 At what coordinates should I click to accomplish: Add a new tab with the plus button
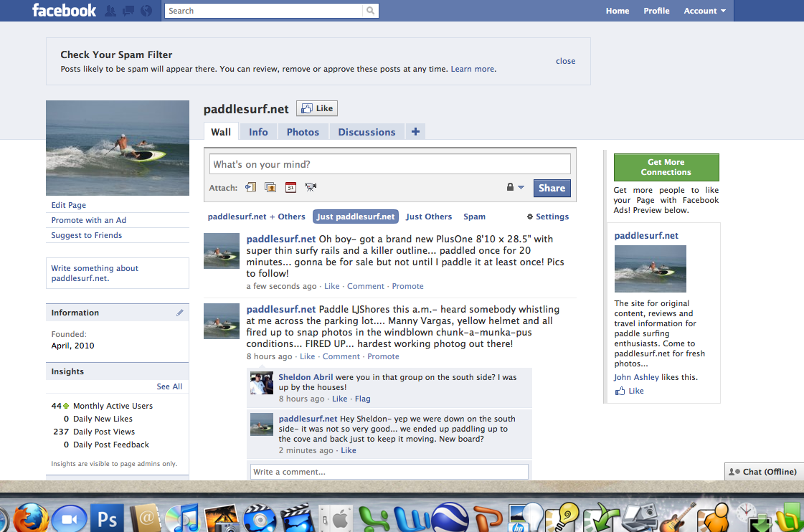415,131
